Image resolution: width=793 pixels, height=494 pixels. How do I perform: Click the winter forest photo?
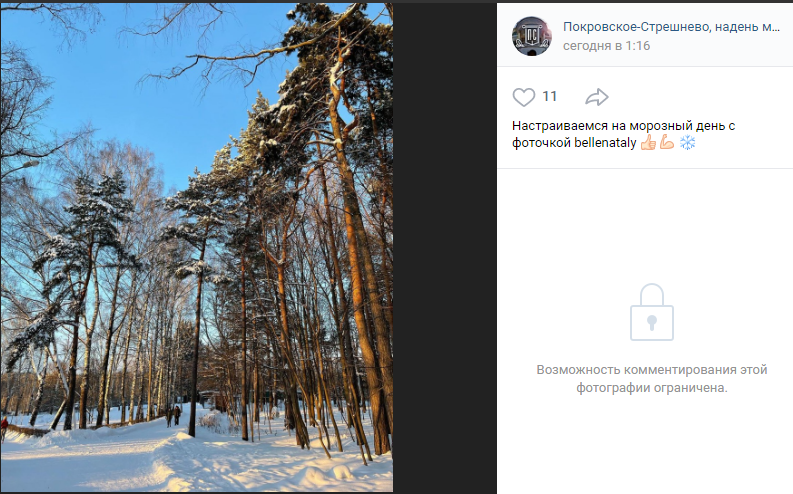[197, 247]
